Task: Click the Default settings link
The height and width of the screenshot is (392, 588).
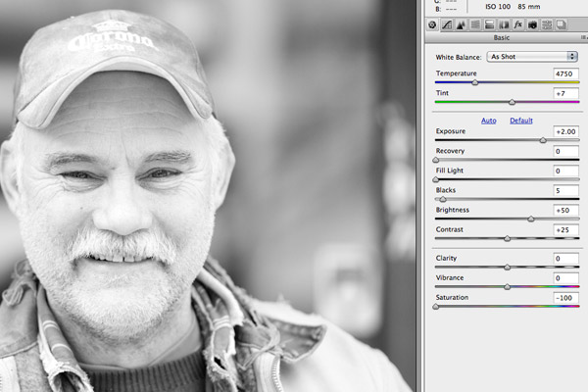Action: 521,121
